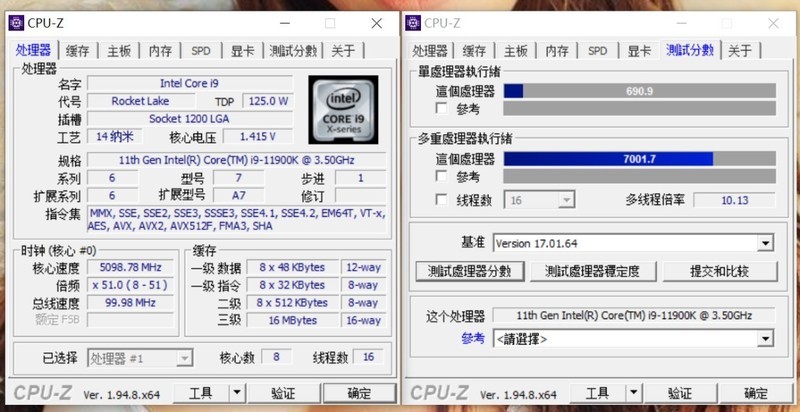Click 測試處理器穩定度 button
800x412 pixels.
[x=592, y=271]
